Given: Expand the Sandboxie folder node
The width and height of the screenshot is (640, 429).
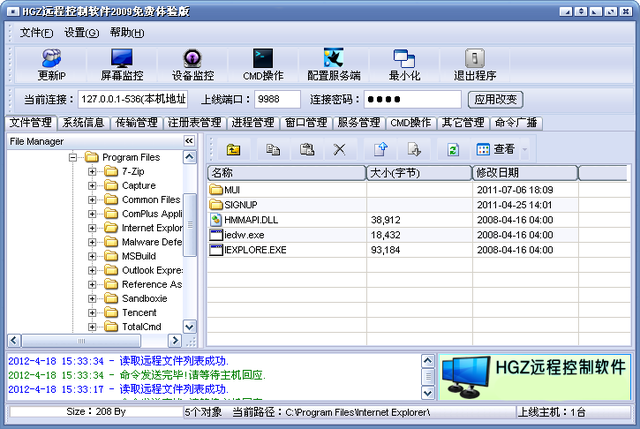Looking at the screenshot, I should [92, 298].
